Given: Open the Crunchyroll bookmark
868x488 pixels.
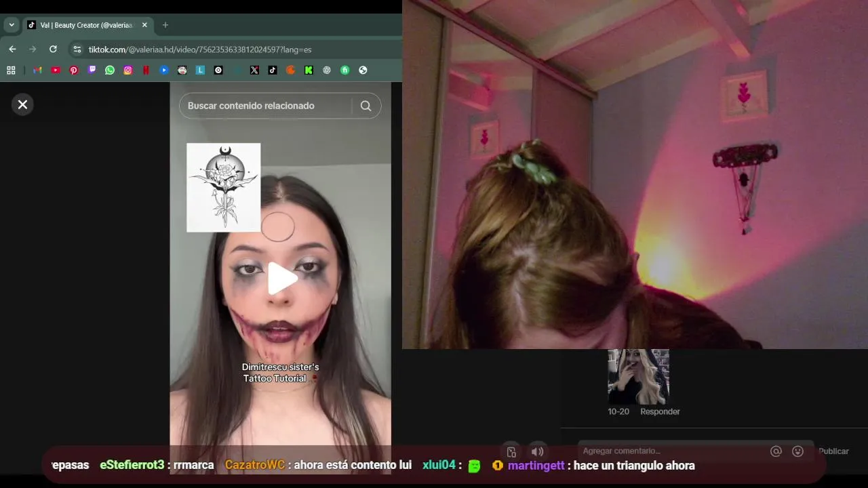Looking at the screenshot, I should (x=290, y=70).
